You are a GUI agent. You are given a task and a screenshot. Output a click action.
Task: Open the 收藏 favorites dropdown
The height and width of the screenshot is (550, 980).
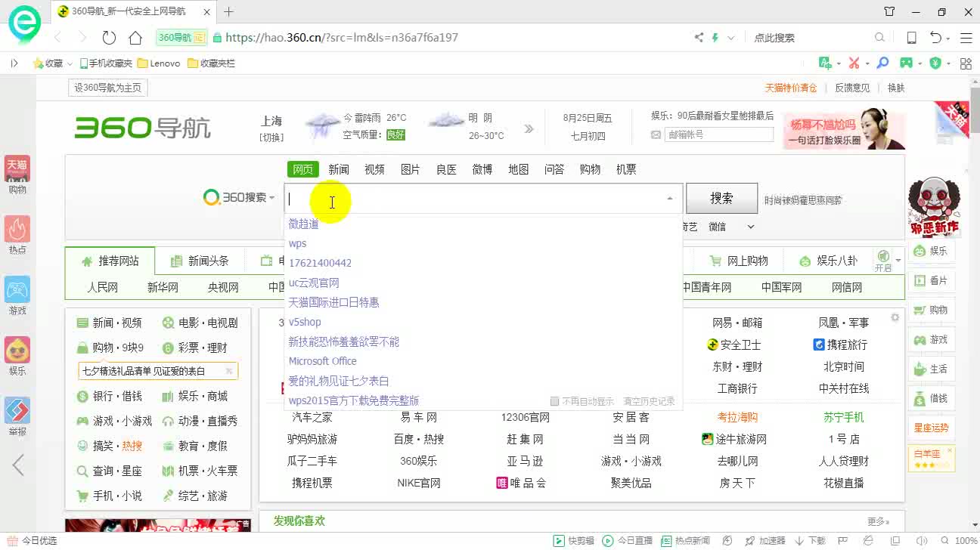coord(70,63)
